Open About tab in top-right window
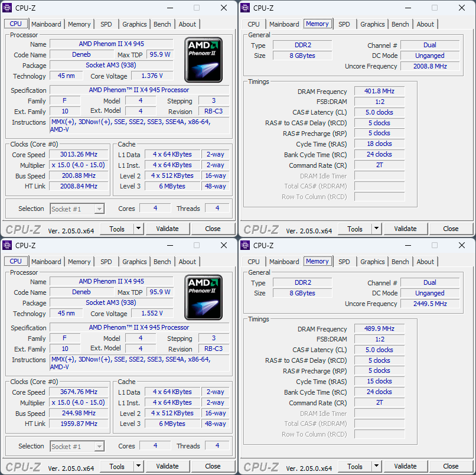Screen dimensions: 476x475 click(x=425, y=24)
